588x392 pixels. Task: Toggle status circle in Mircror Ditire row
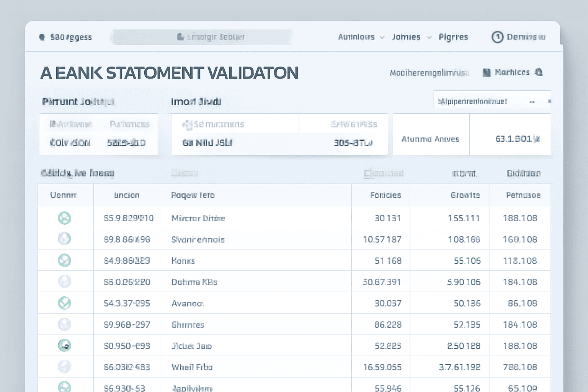coord(64,218)
